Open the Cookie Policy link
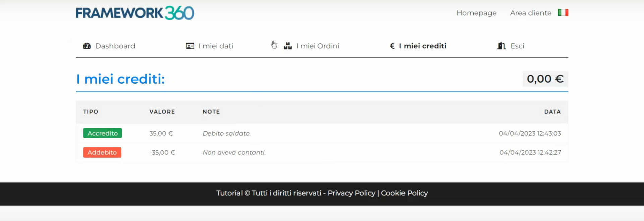The height and width of the screenshot is (221, 644). pos(404,193)
